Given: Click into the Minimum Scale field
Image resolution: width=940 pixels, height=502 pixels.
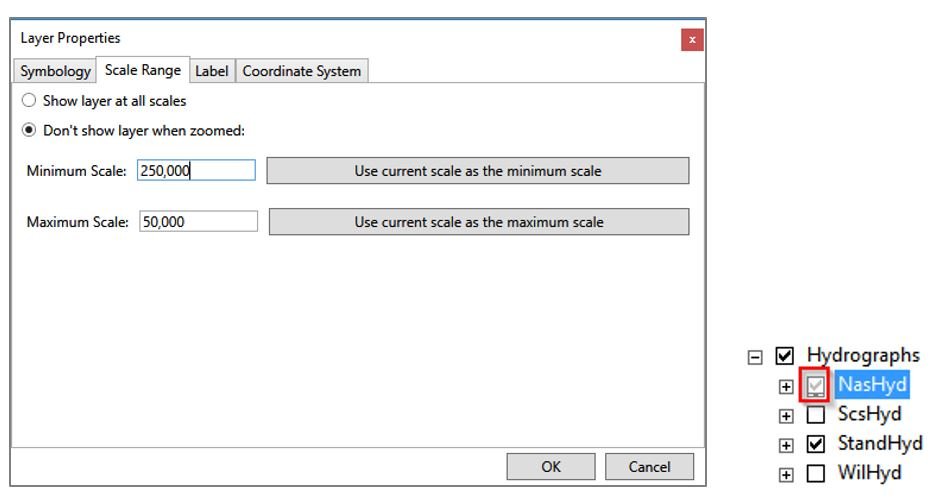Looking at the screenshot, I should pyautogui.click(x=196, y=171).
